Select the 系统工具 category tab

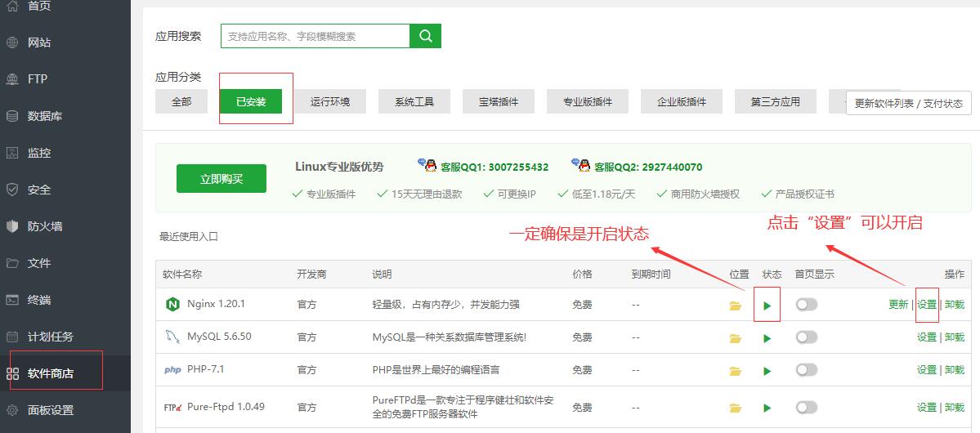tap(414, 102)
